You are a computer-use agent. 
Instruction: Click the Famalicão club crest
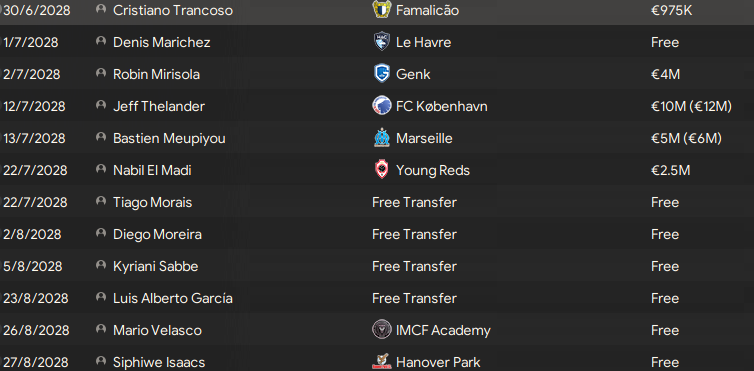point(382,10)
